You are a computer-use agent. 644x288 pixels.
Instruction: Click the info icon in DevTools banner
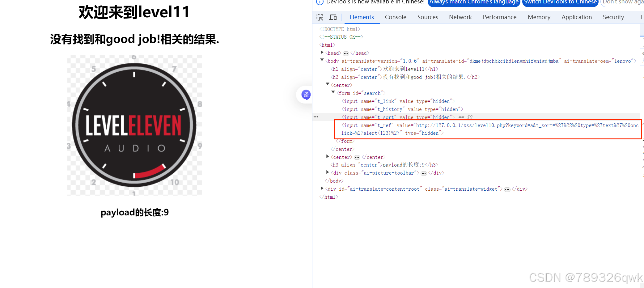320,2
